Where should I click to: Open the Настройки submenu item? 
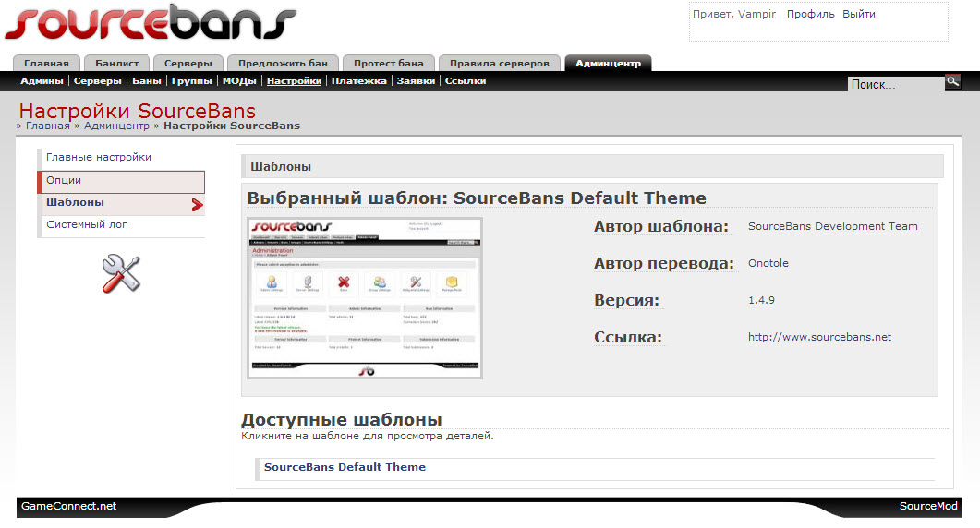294,80
